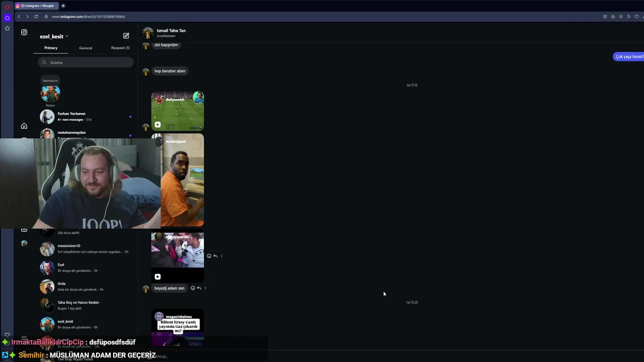Open Ismail Taha Tan profile from chat header

point(171,31)
